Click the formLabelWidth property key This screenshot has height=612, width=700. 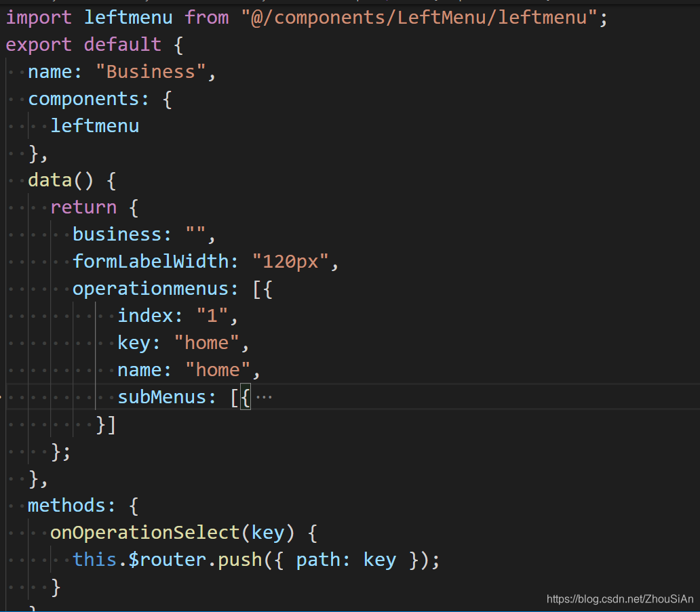pos(155,262)
